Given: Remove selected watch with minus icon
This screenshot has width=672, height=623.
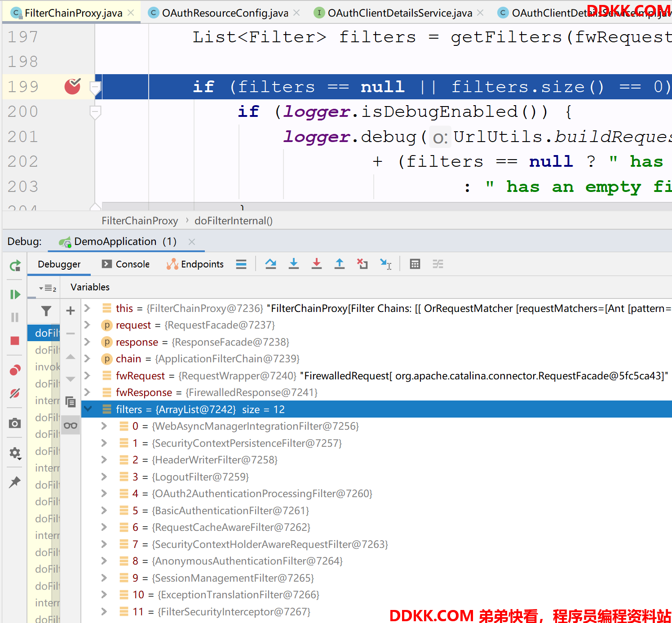Looking at the screenshot, I should point(71,334).
